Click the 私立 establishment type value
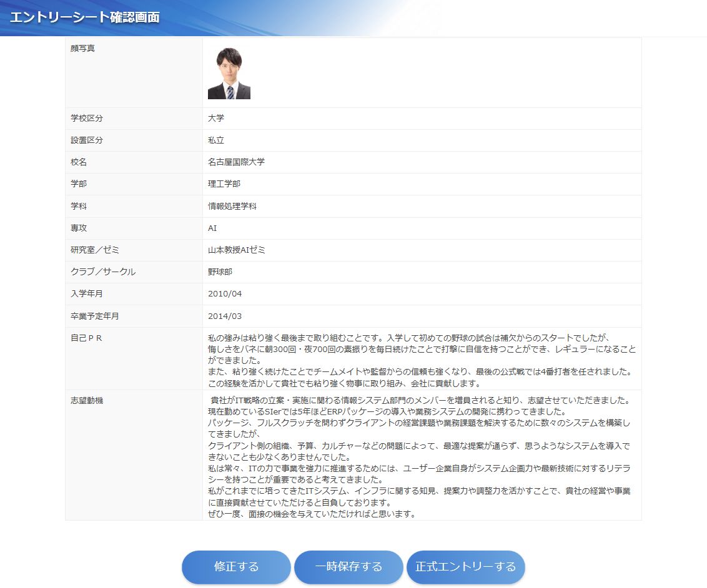This screenshot has height=588, width=707. (216, 140)
